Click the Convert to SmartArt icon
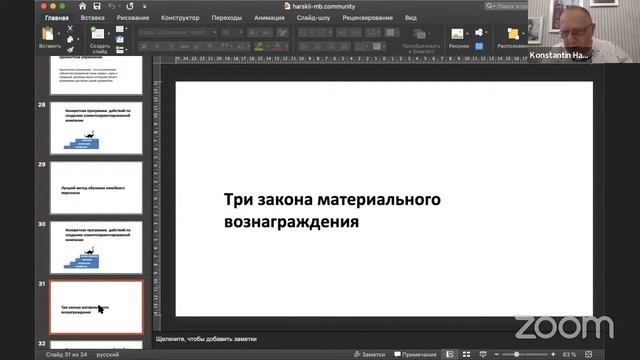This screenshot has height=360, width=640. (420, 35)
